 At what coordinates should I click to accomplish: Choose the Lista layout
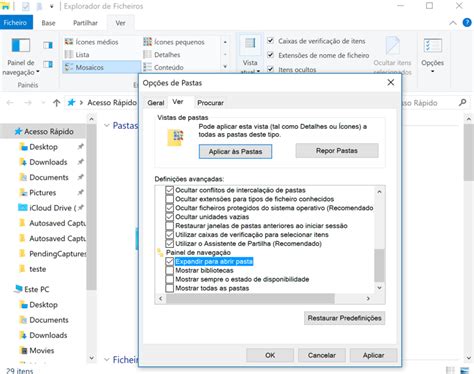pyautogui.click(x=77, y=55)
